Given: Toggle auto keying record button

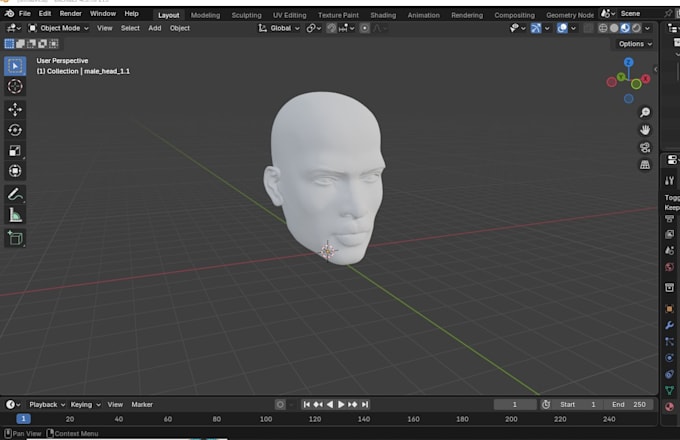Looking at the screenshot, I should click(x=280, y=404).
